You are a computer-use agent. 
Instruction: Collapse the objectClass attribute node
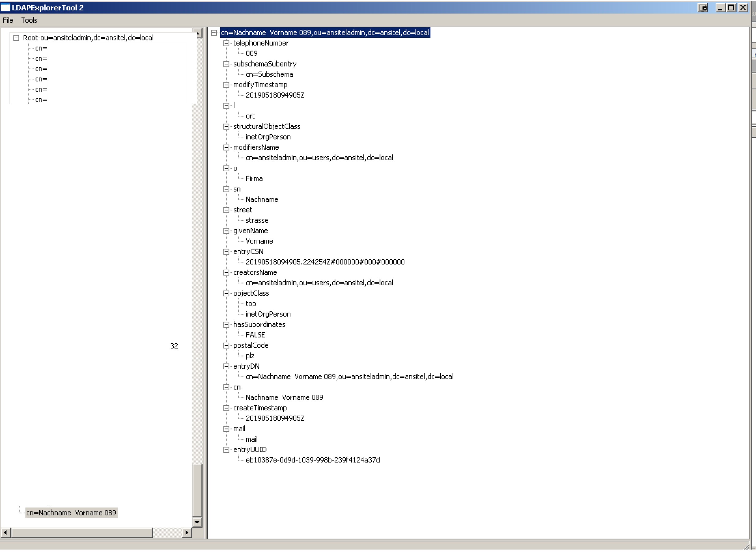[x=226, y=293]
